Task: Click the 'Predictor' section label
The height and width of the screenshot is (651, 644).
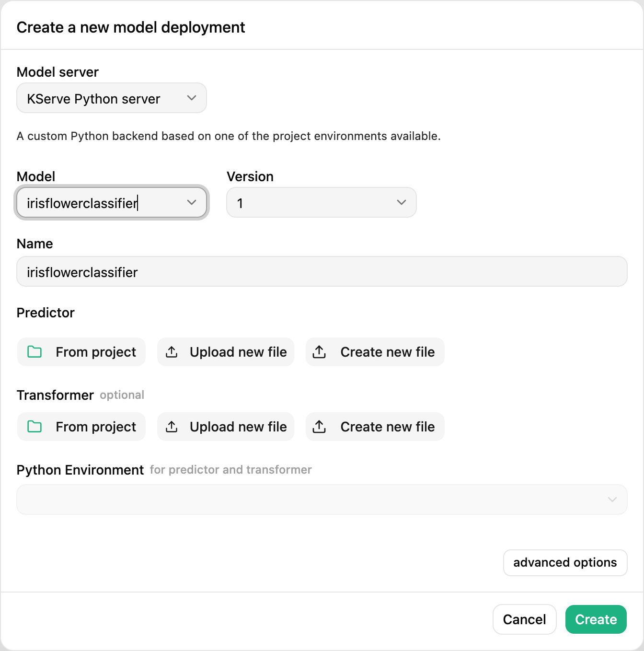Action: click(x=46, y=313)
